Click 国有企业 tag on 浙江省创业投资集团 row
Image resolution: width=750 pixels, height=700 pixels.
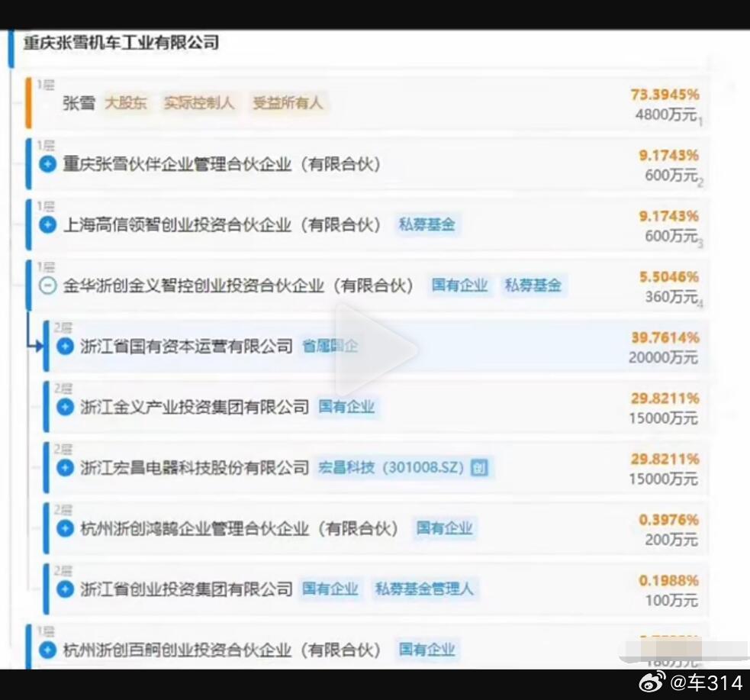click(330, 589)
